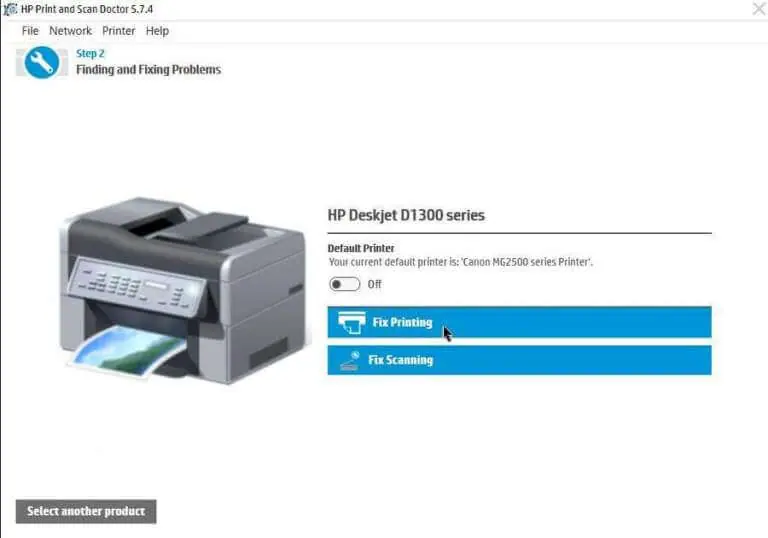768x538 pixels.
Task: Click the Default Printer label
Action: [x=361, y=248]
